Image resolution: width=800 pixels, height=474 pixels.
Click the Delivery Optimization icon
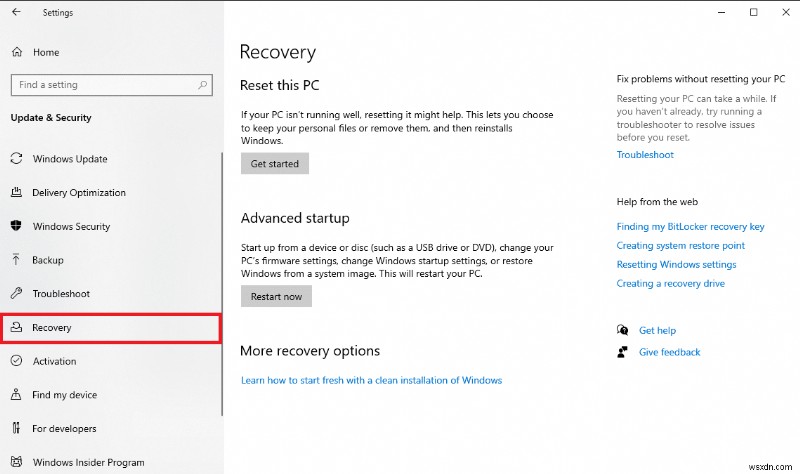pyautogui.click(x=16, y=192)
